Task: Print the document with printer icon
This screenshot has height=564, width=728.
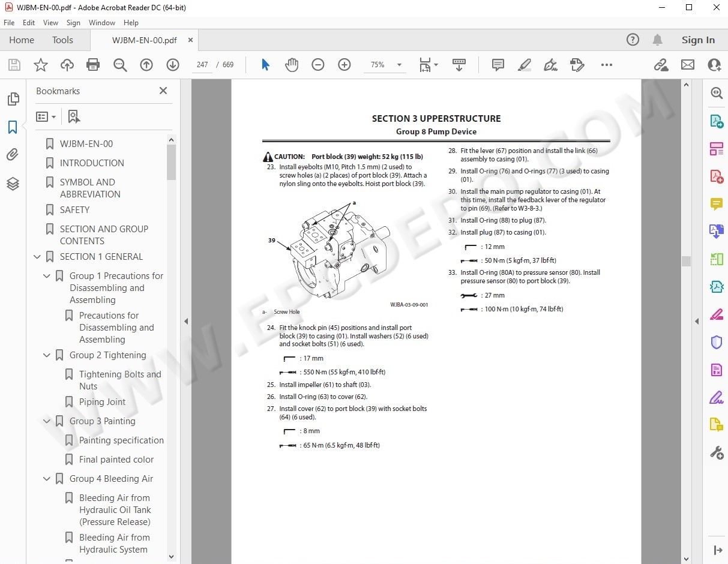Action: pos(93,65)
